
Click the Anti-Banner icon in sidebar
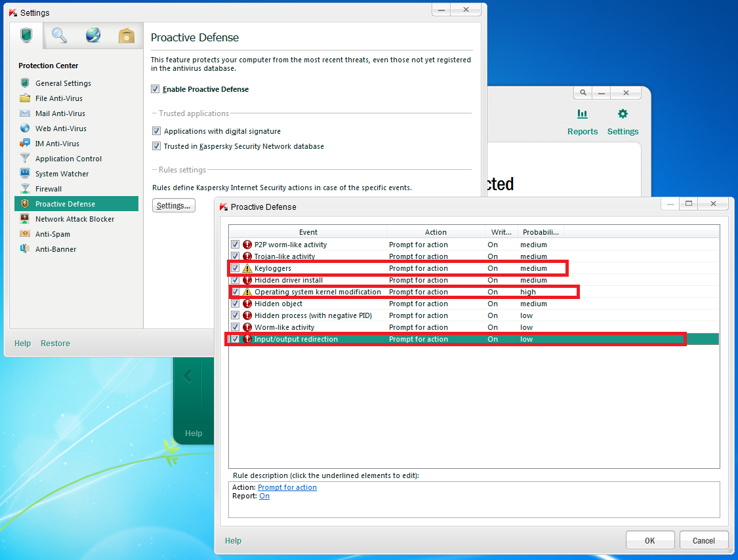click(25, 249)
